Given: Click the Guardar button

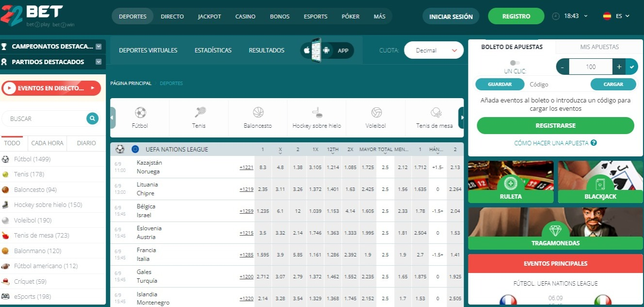Looking at the screenshot, I should (500, 84).
